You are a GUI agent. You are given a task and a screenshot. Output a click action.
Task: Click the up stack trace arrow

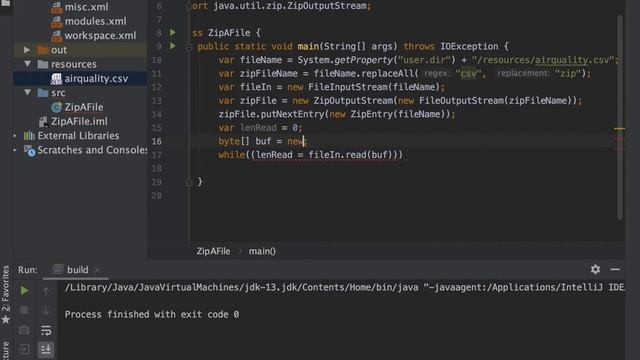pos(46,291)
